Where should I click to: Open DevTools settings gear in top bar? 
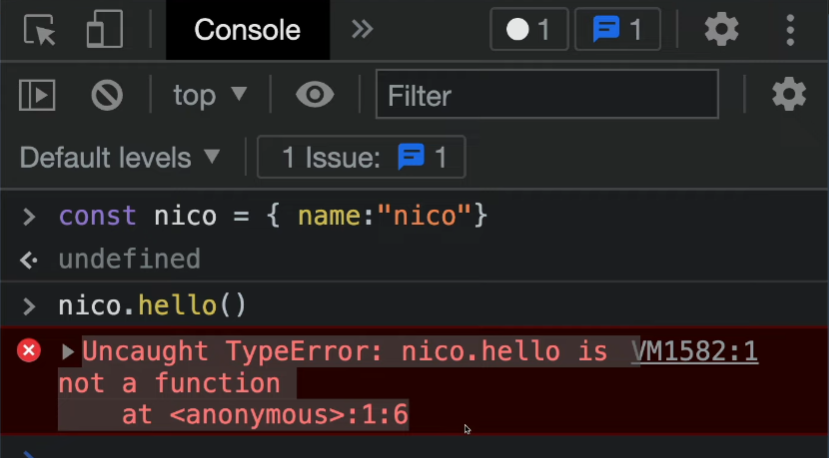(722, 30)
